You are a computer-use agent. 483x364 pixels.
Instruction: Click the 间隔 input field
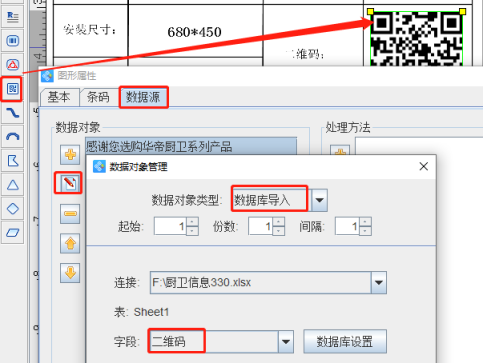(x=347, y=227)
